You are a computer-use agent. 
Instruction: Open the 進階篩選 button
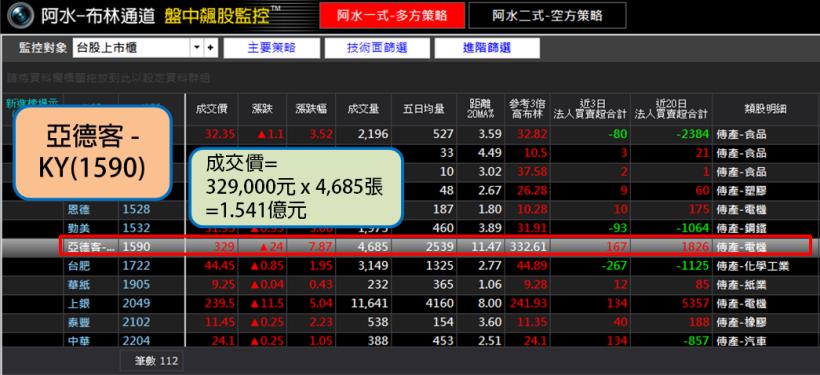coord(487,48)
